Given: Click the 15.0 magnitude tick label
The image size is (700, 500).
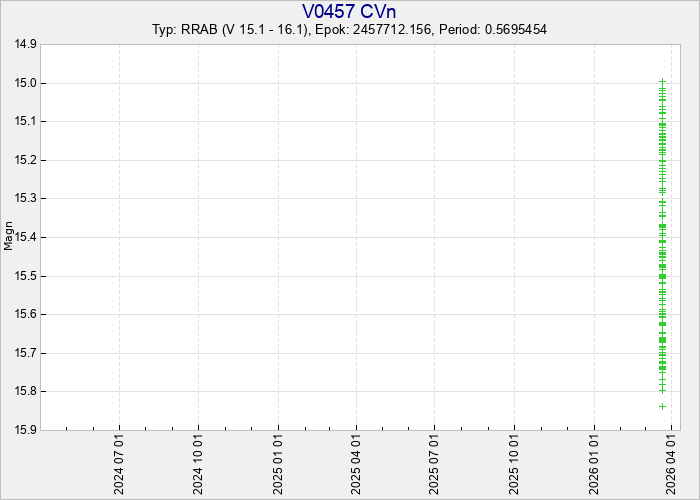Looking at the screenshot, I should click(25, 83).
